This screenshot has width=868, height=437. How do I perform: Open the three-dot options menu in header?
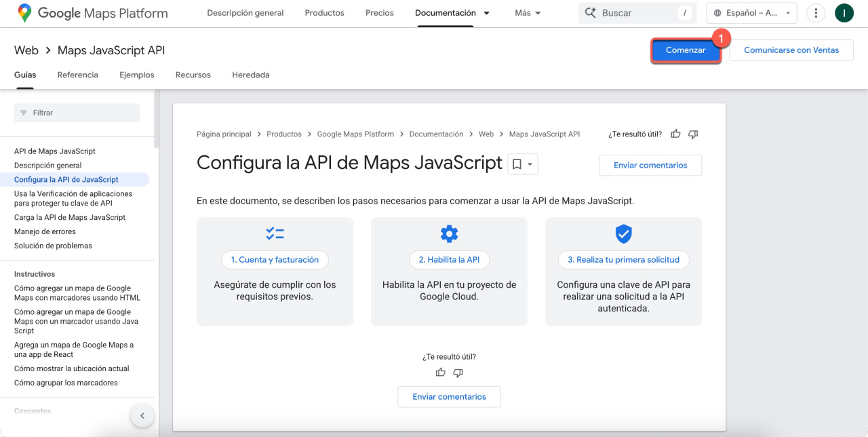(816, 13)
